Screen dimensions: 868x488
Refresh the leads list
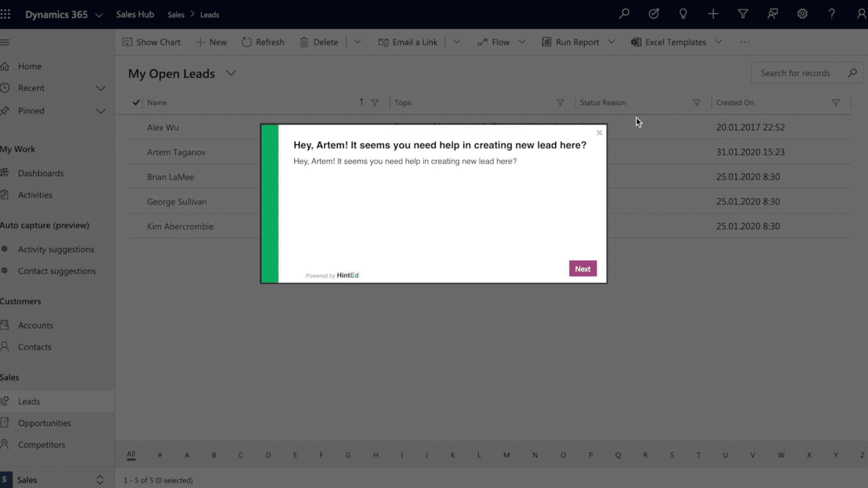click(x=263, y=42)
